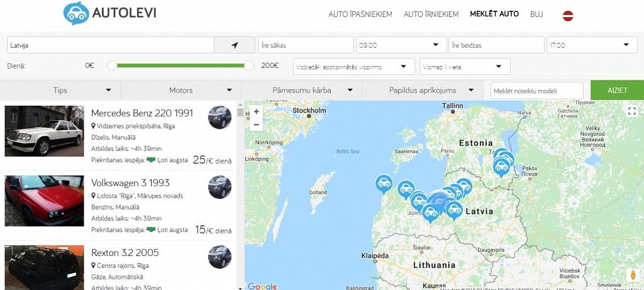The width and height of the screenshot is (644, 290).
Task: Click the maximum price slider handle
Action: pyautogui.click(x=249, y=65)
